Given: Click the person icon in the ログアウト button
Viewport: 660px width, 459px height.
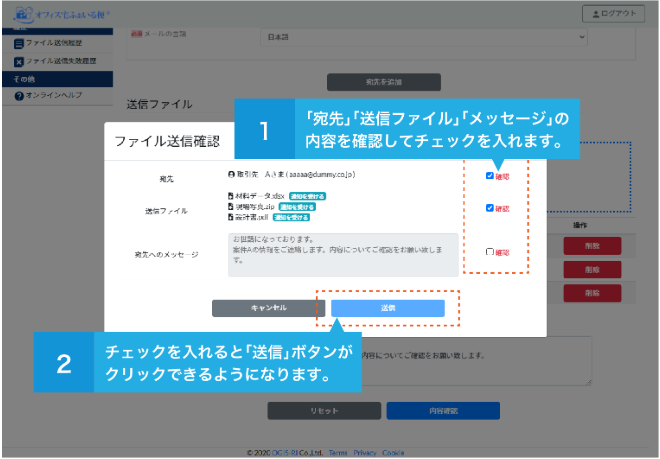Looking at the screenshot, I should pyautogui.click(x=596, y=14).
